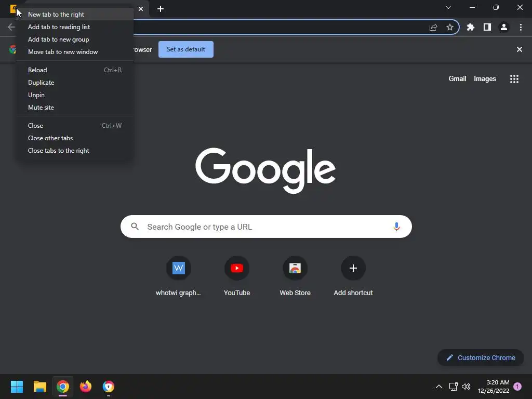This screenshot has height=399, width=532.
Task: Go back with the arrow button
Action: pyautogui.click(x=11, y=27)
